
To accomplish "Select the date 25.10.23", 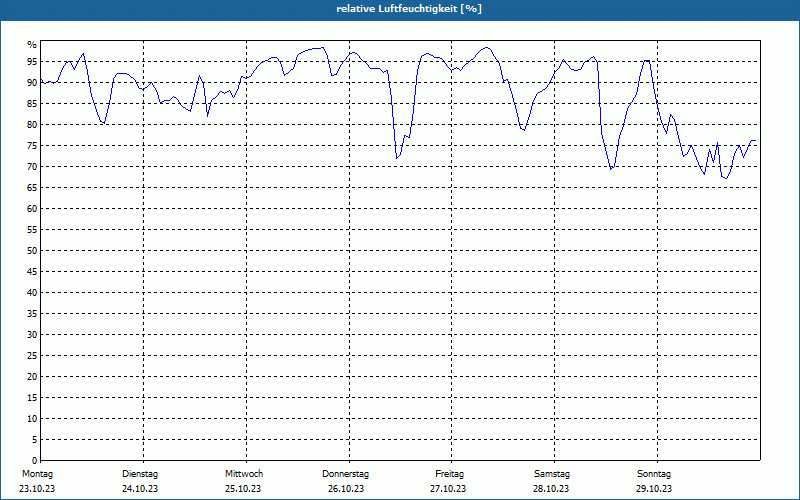I will [243, 489].
